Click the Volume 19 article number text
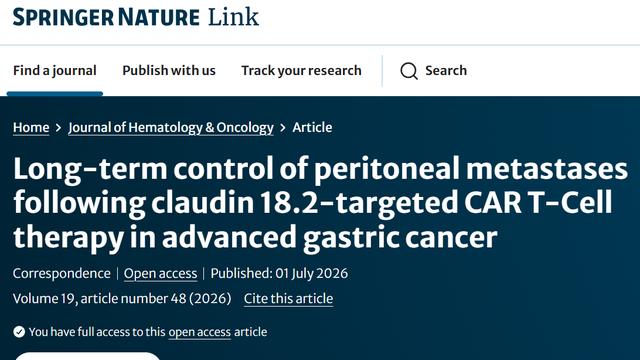The height and width of the screenshot is (360, 640). [122, 298]
